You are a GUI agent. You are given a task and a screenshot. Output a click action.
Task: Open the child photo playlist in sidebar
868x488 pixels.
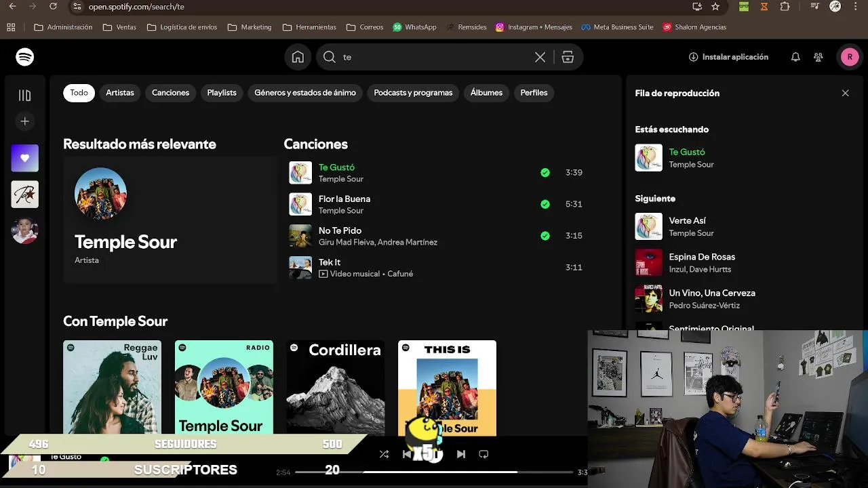tap(25, 231)
